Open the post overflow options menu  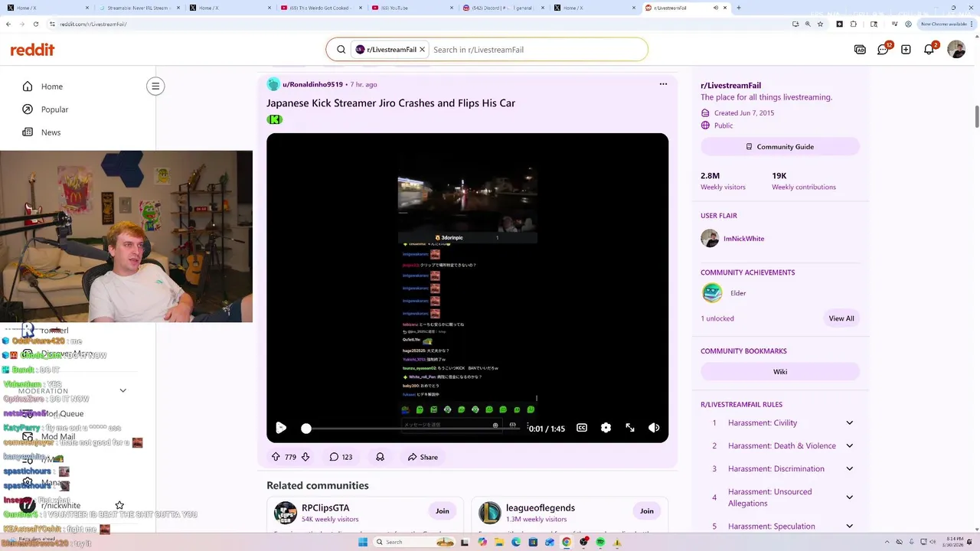click(663, 84)
